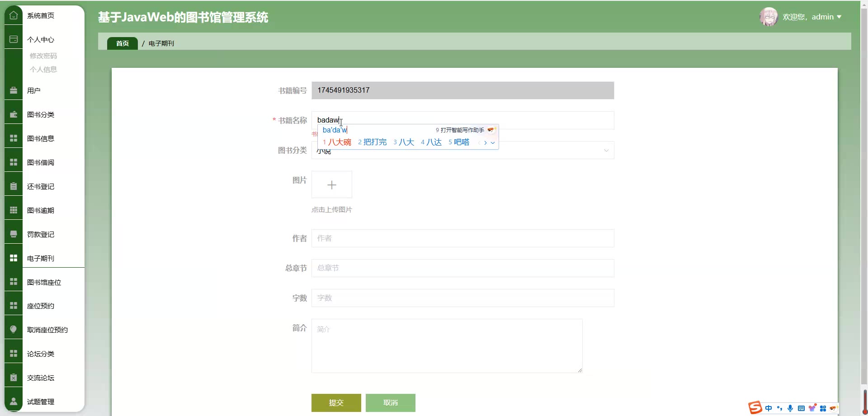Click the 交流论坛 icon in sidebar
Image resolution: width=868 pixels, height=416 pixels.
[14, 378]
